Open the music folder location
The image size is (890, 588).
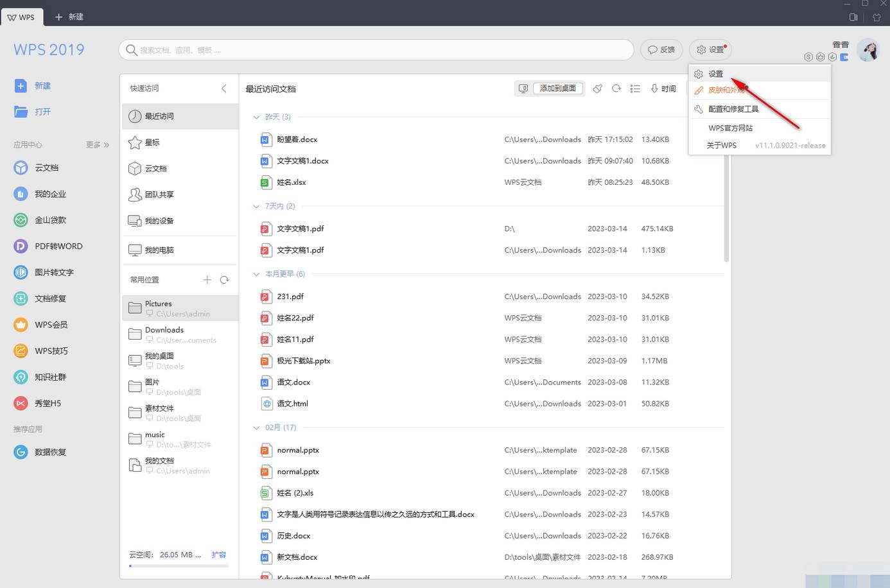coord(180,439)
